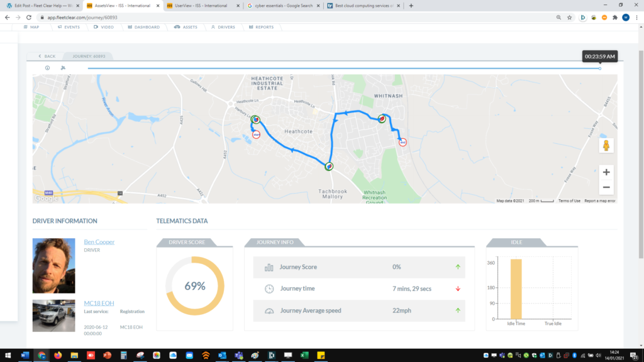644x362 pixels.
Task: Click the Journey Average speed row
Action: tap(359, 310)
